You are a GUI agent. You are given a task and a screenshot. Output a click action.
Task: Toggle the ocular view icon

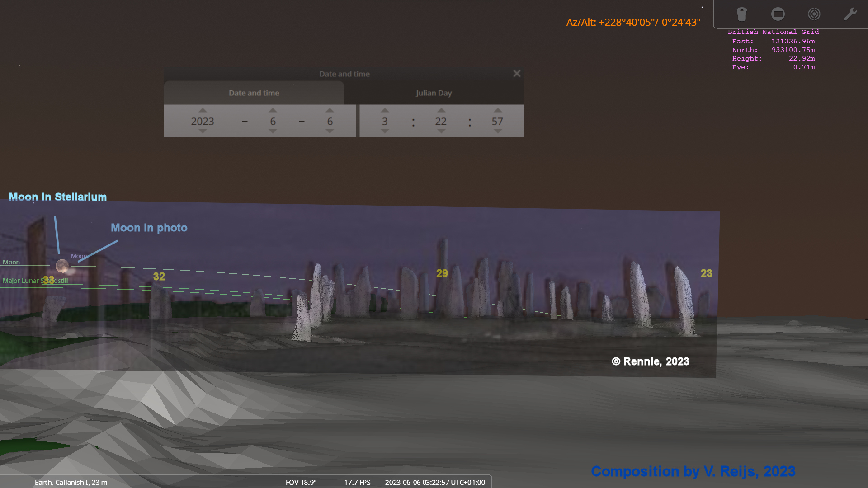point(742,14)
